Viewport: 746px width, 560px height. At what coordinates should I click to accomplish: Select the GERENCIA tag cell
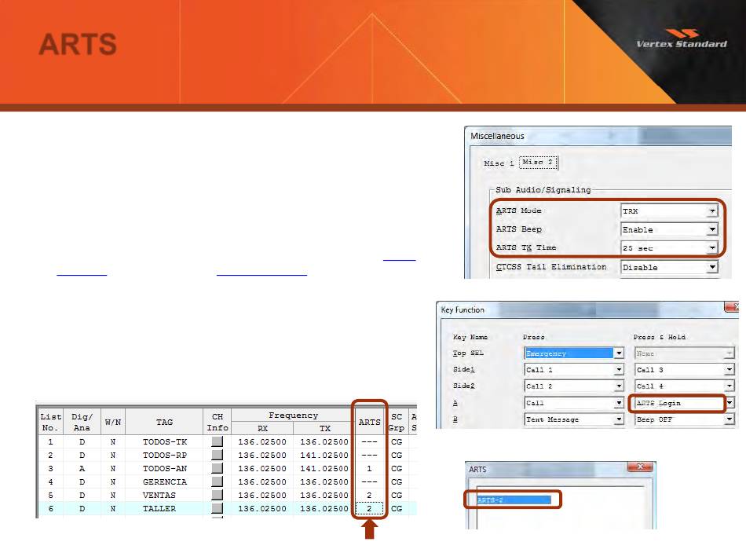[164, 482]
